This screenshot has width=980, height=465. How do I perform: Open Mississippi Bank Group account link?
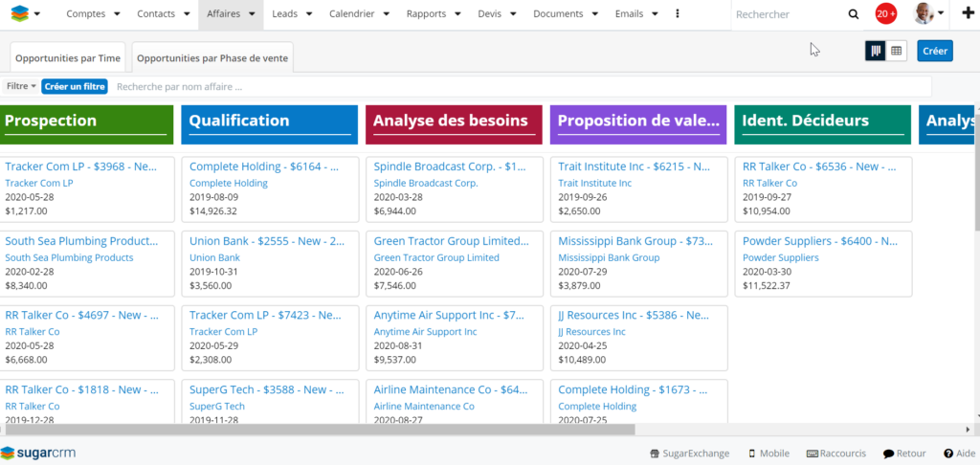tap(609, 257)
